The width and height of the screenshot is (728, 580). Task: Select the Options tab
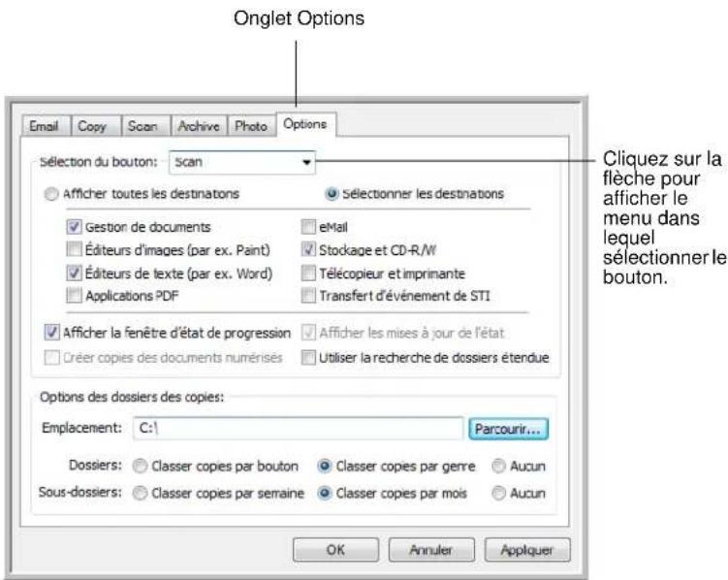click(306, 124)
